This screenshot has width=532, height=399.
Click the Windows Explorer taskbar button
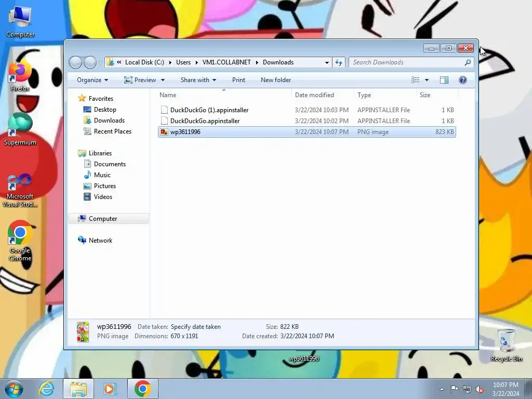click(x=78, y=389)
